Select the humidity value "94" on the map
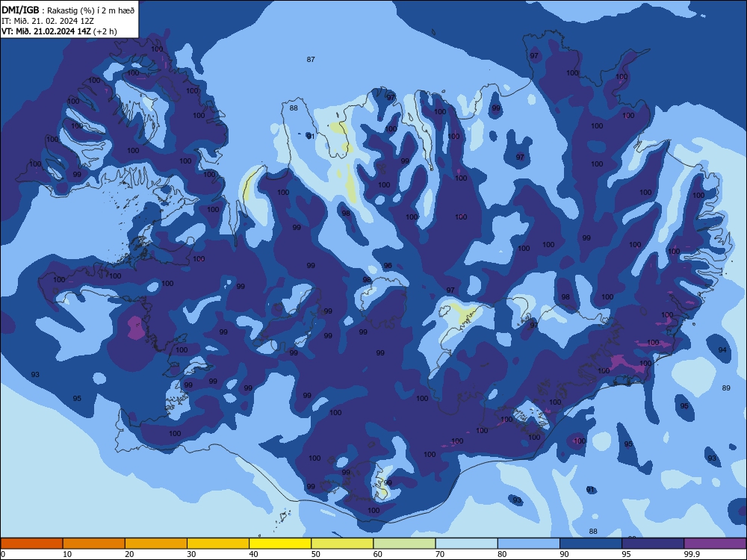This screenshot has height=560, width=747. click(x=722, y=350)
